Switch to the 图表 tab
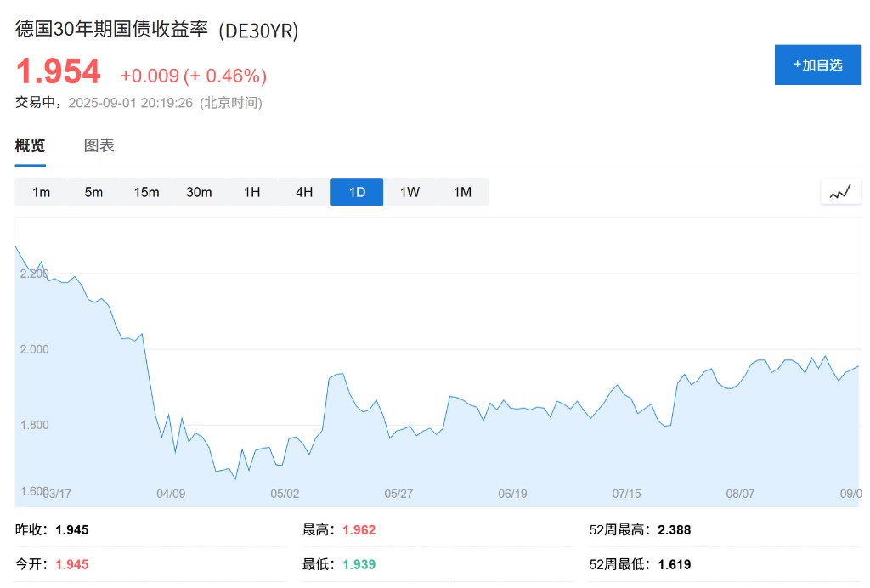870x588 pixels. pos(99,145)
